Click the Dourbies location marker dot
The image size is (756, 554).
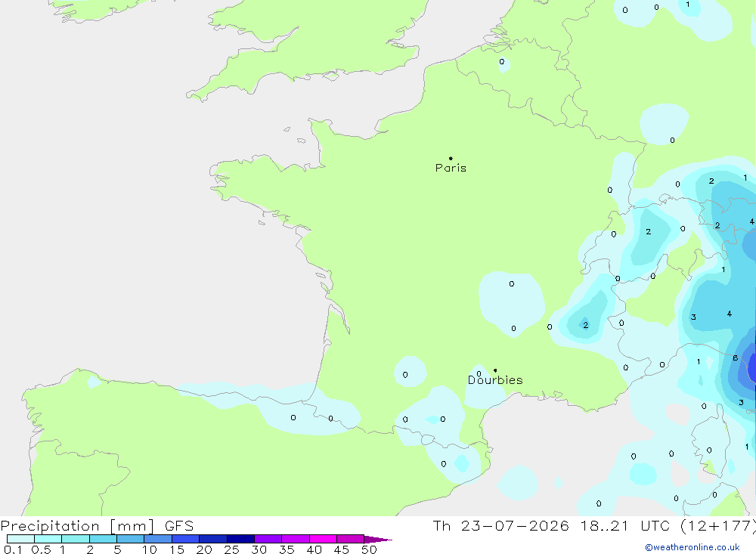pos(495,370)
